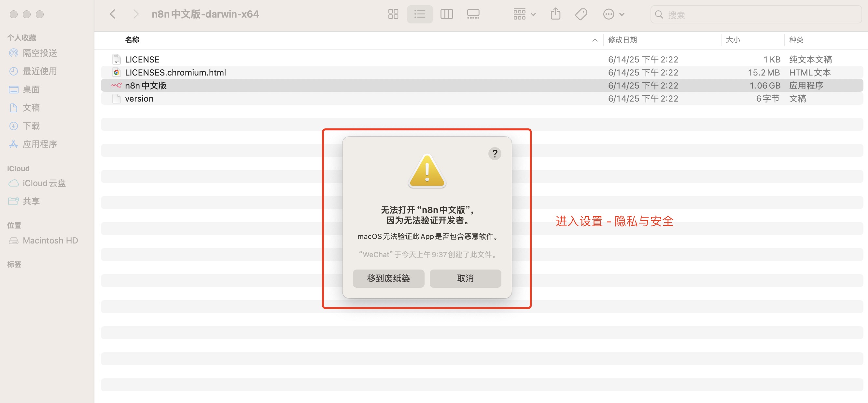The image size is (868, 403).
Task: Close the Finder window
Action: coord(13,14)
